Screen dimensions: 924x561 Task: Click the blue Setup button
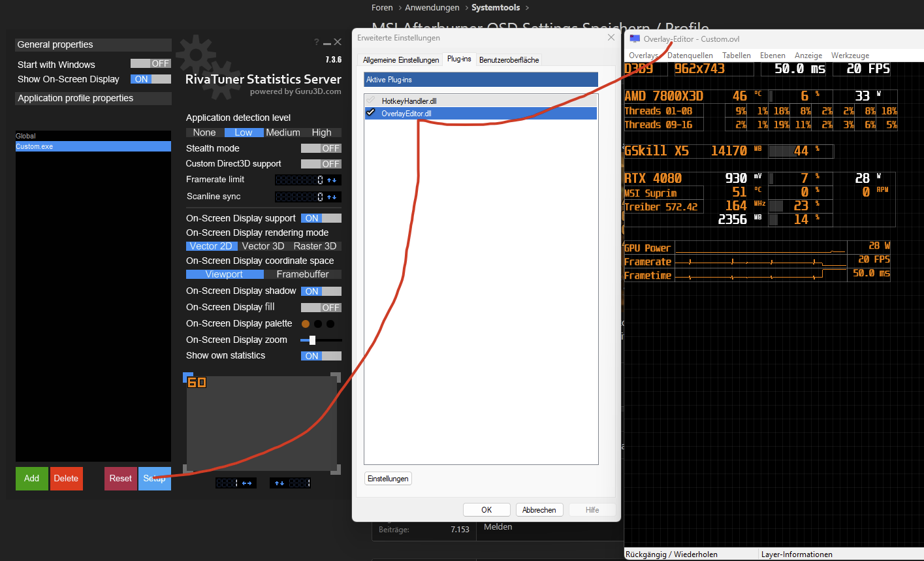point(155,478)
